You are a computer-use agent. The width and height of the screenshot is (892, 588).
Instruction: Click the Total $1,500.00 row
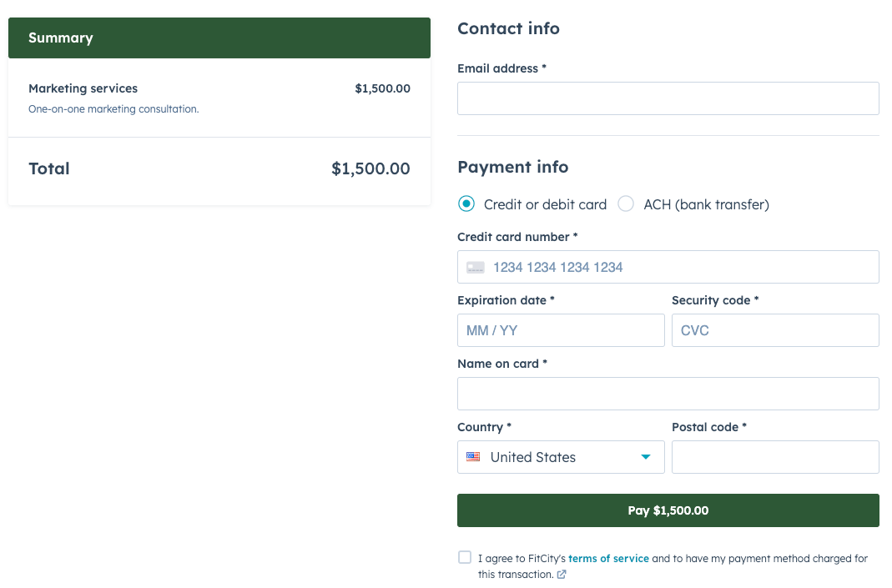click(219, 169)
